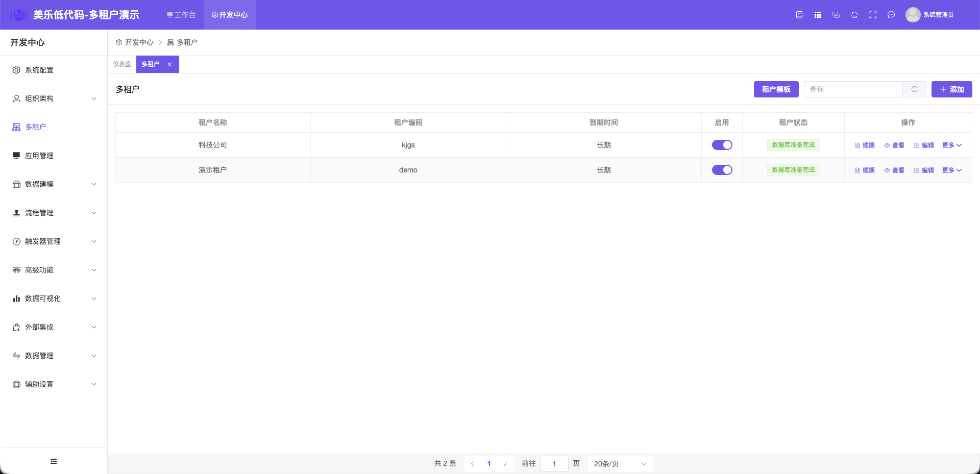The image size is (980, 474).
Task: Collapse the sidebar with bottom menu icon
Action: click(x=54, y=461)
